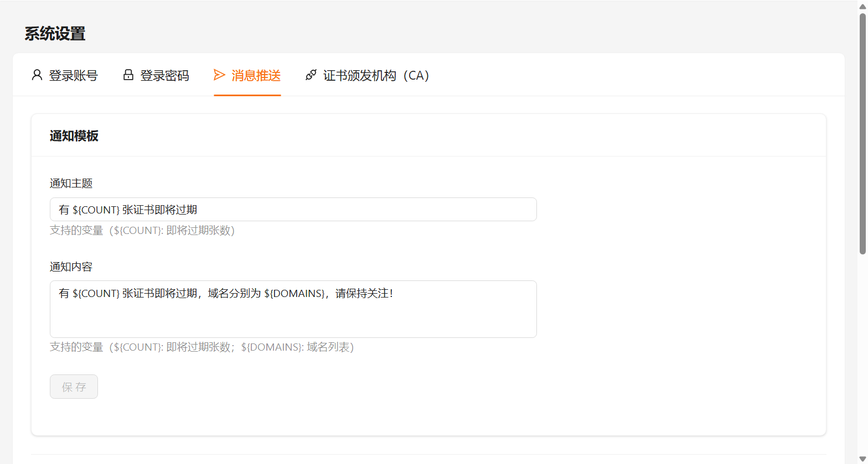The width and height of the screenshot is (868, 464).
Task: Select the 消息推送 tab label
Action: pos(256,76)
